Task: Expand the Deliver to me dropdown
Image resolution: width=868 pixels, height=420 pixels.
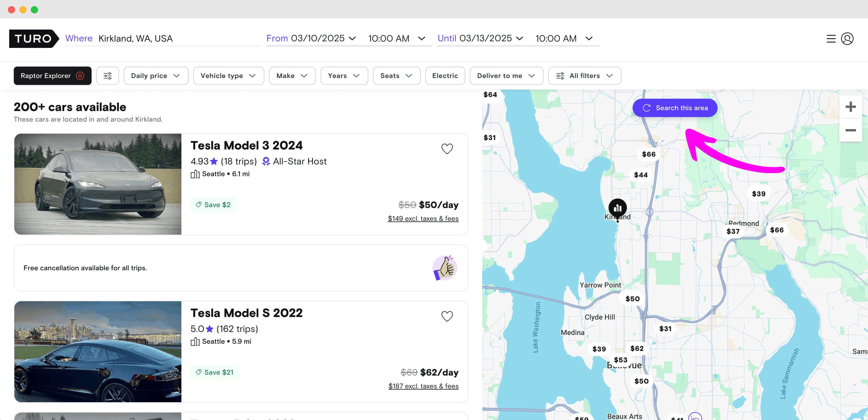Action: point(506,76)
